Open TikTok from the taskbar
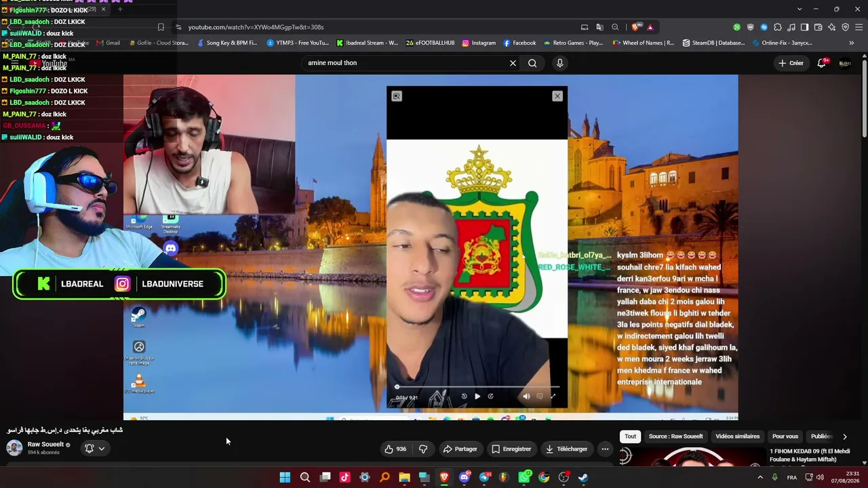 [x=344, y=477]
